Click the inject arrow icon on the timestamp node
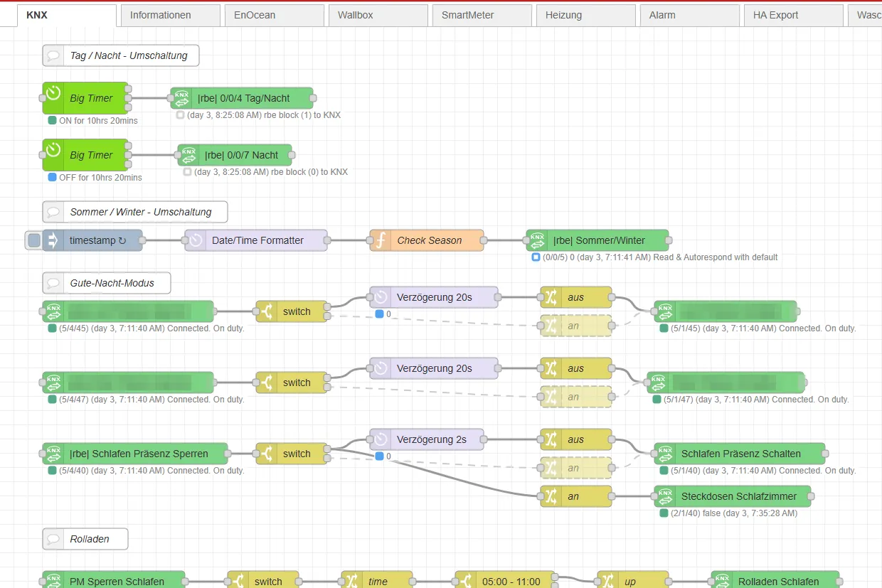The image size is (882, 588). tap(53, 240)
